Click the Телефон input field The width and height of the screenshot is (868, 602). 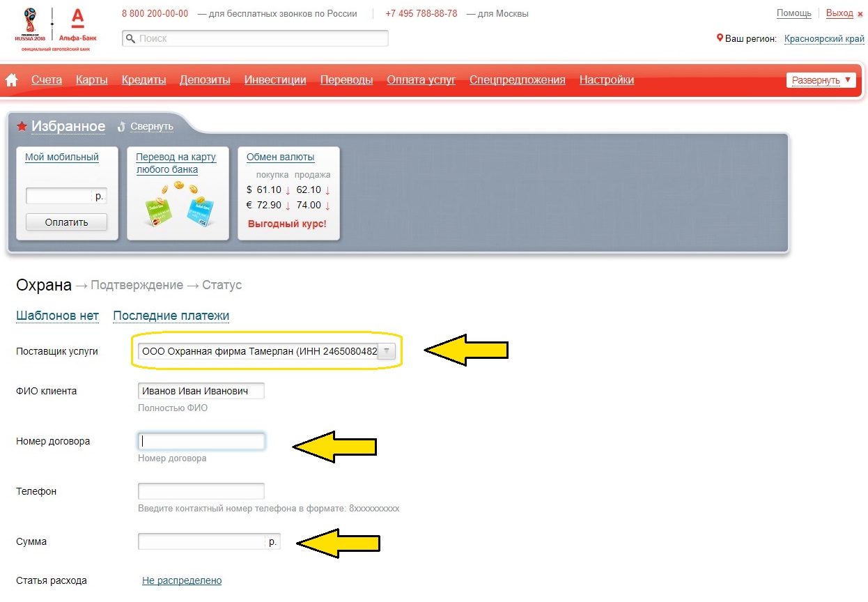point(201,491)
